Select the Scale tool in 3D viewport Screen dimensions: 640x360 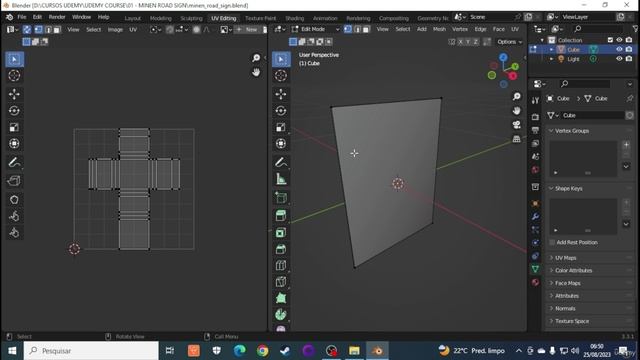click(281, 127)
